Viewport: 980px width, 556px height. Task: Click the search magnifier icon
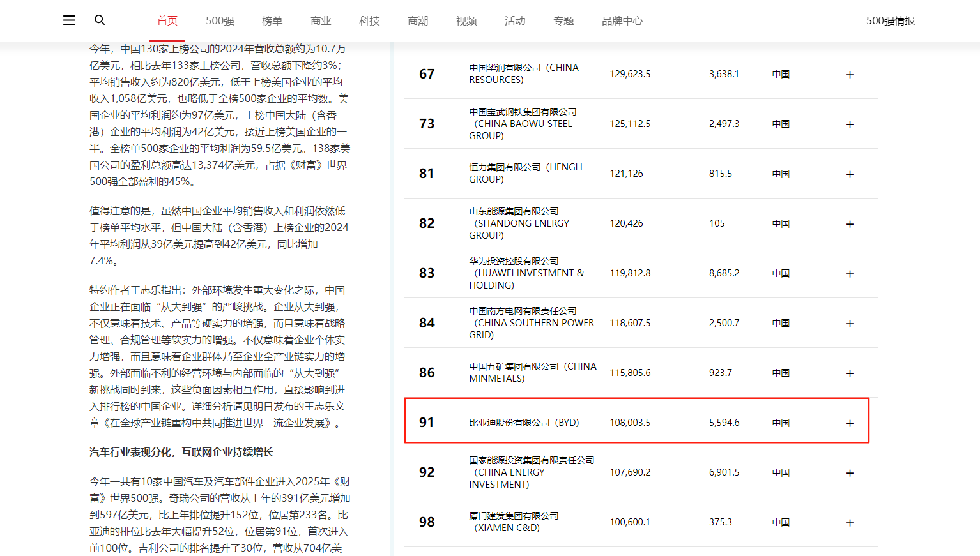100,20
